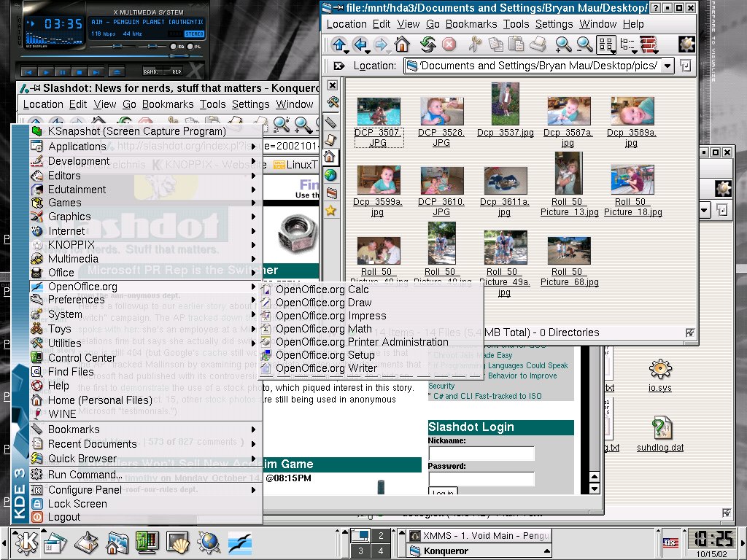Viewport: 747px width, 560px height.
Task: Open terminal shell icon on panel
Action: click(x=178, y=542)
